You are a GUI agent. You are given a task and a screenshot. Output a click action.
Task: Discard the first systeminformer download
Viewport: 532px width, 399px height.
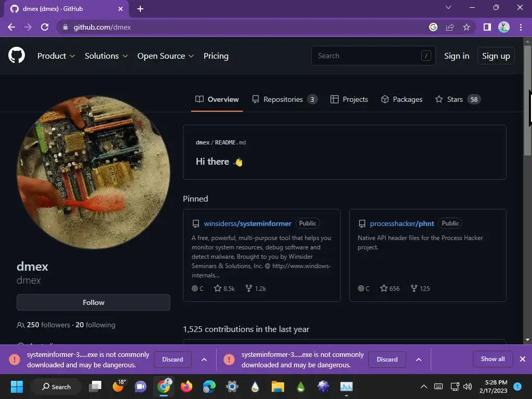[x=172, y=360]
